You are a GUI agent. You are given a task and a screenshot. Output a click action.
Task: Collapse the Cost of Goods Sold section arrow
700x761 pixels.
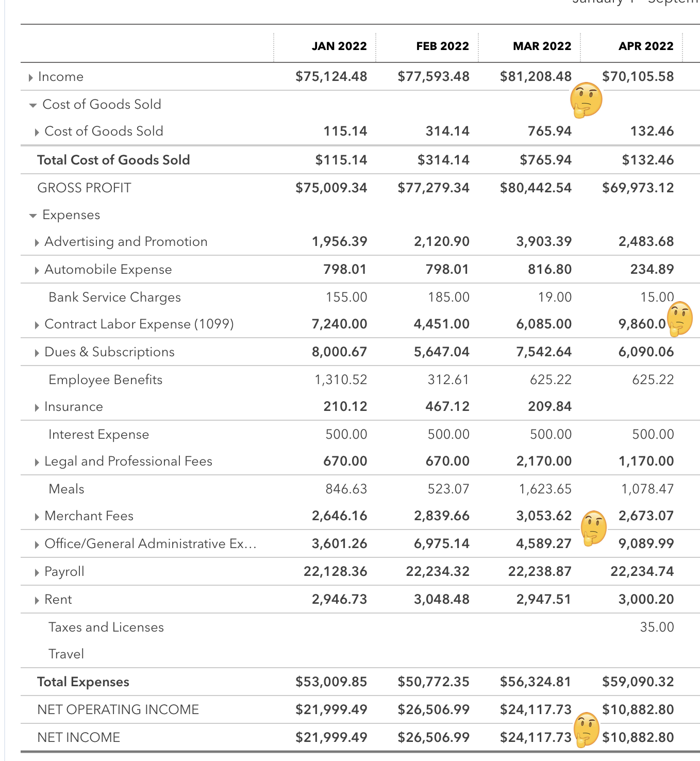[x=33, y=105]
